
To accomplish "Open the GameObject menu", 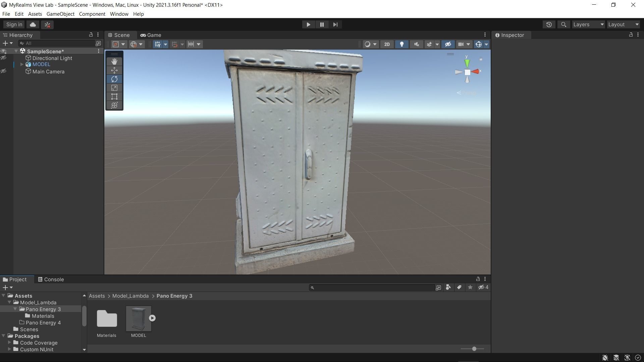I will click(60, 14).
